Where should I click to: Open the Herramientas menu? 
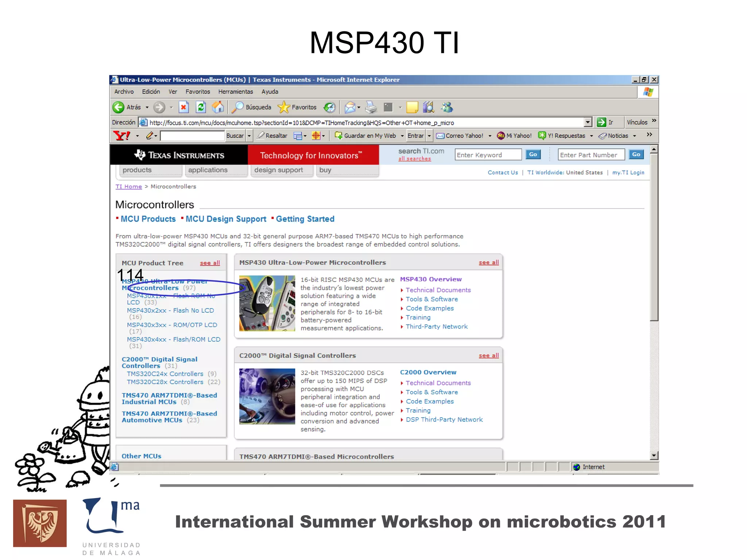tap(235, 92)
